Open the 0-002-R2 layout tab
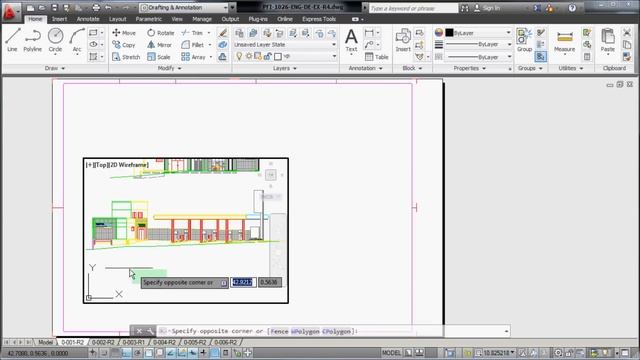The image size is (640, 360). [x=103, y=342]
